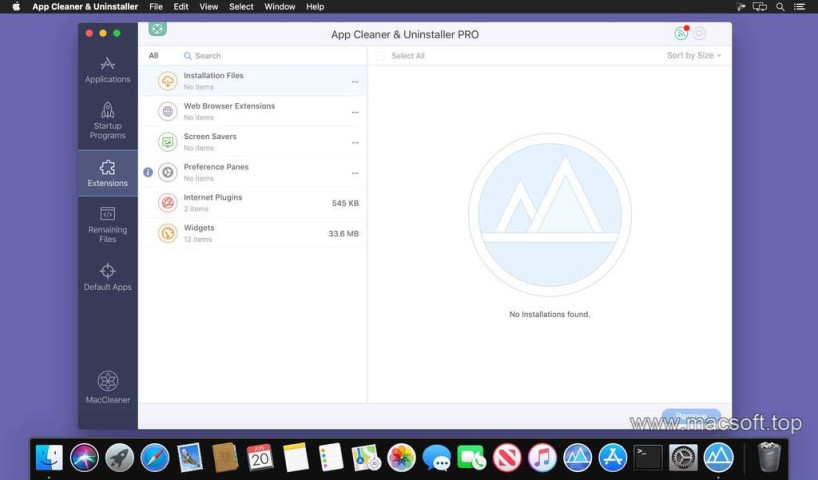Open Default Apps section

pyautogui.click(x=107, y=277)
